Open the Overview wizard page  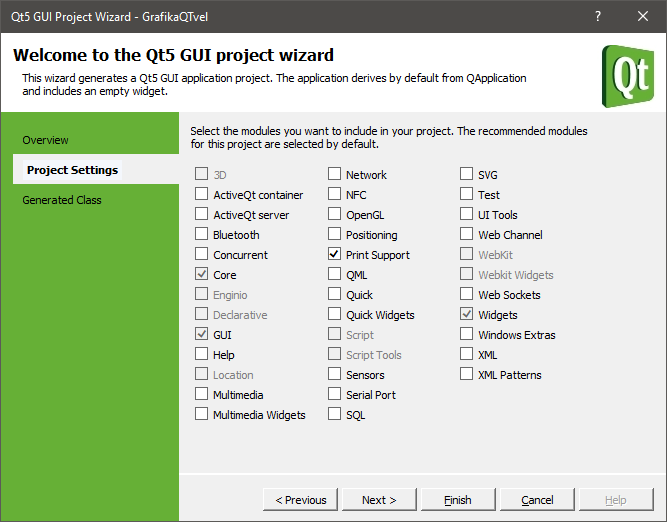click(45, 140)
